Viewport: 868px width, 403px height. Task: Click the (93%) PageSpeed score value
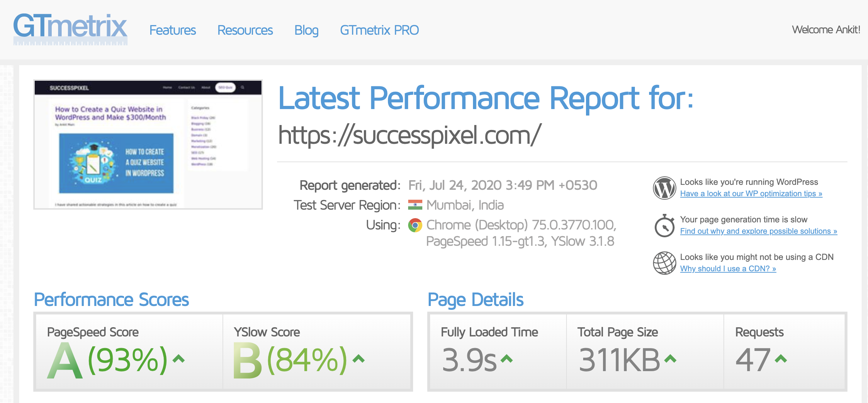coord(128,360)
